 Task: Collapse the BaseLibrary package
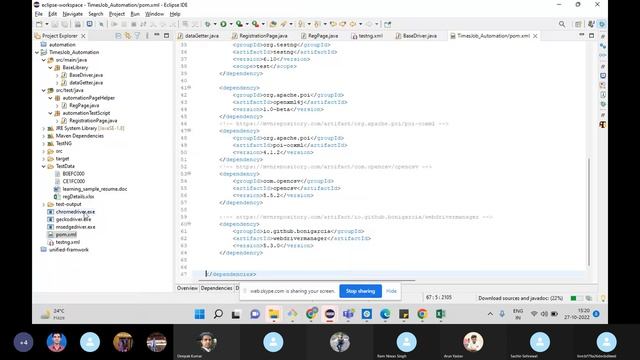50,67
